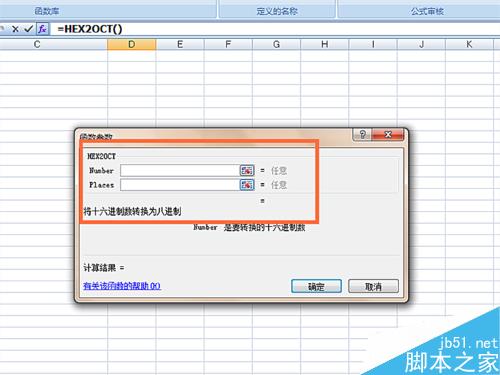Screen dimensions: 500x375
Task: Click the 取消 button
Action: click(373, 286)
